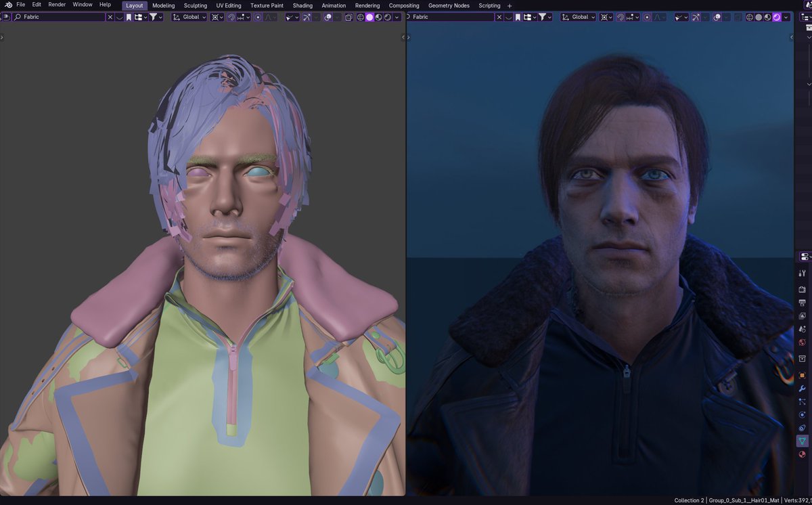Open the Physics properties tab icon
812x505 pixels.
pos(802,414)
